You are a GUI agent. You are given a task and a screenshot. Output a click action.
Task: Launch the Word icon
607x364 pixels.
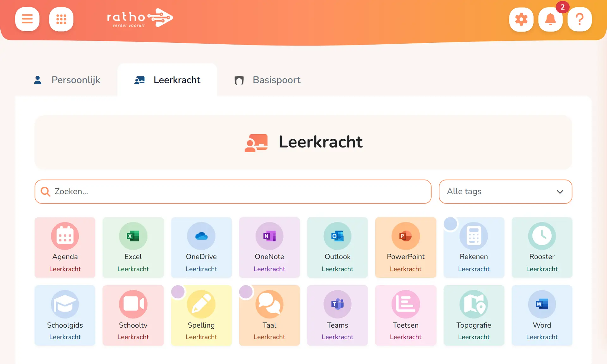(542, 304)
